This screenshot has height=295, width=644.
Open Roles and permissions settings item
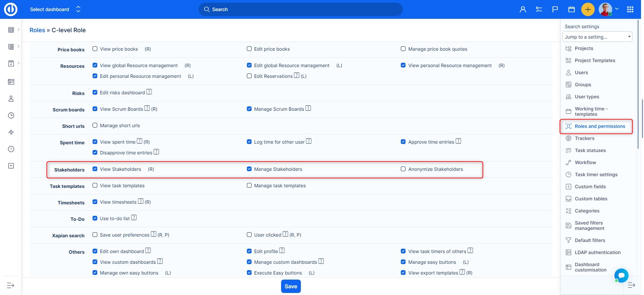[x=599, y=126]
